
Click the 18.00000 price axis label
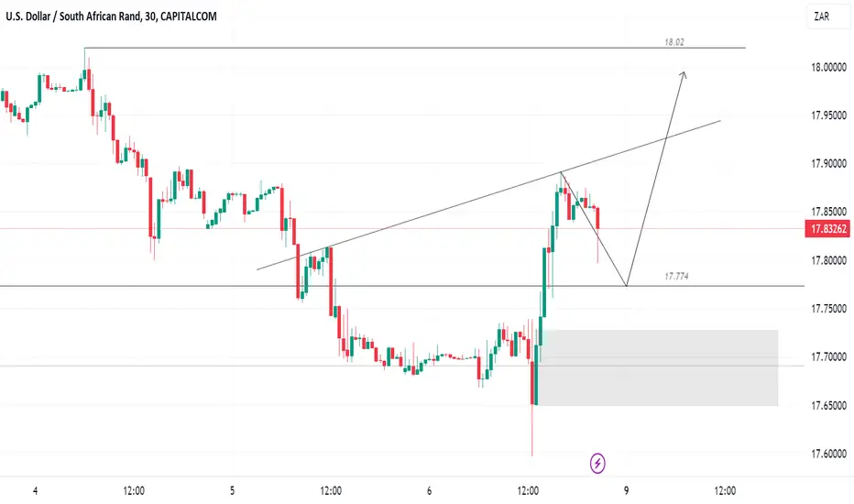tap(828, 67)
